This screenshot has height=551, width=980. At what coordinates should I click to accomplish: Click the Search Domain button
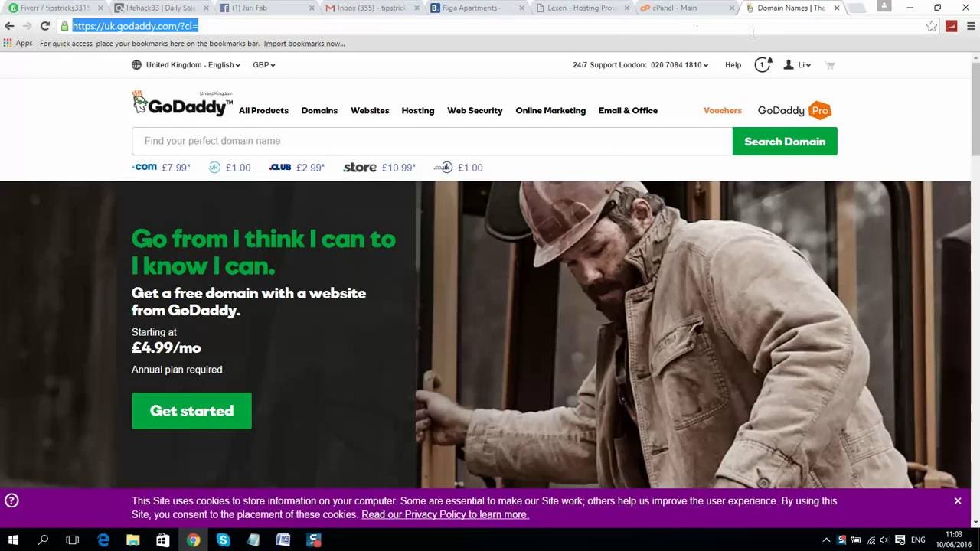[785, 142]
